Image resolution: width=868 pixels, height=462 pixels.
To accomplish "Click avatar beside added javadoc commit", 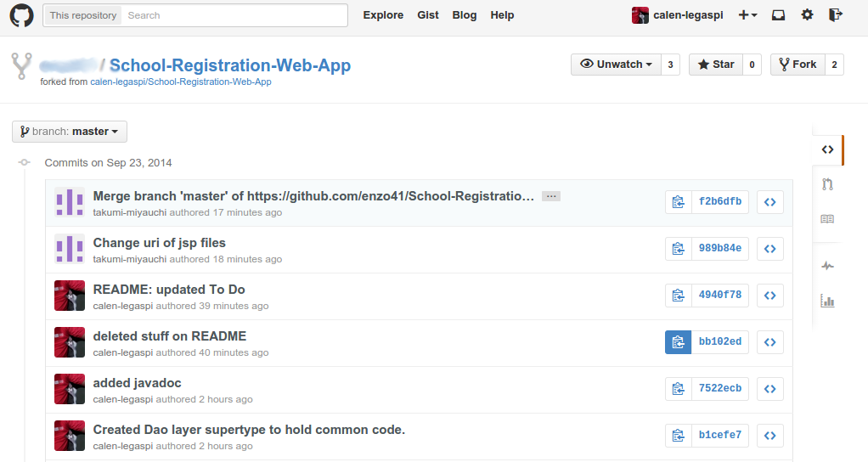I will coord(70,388).
